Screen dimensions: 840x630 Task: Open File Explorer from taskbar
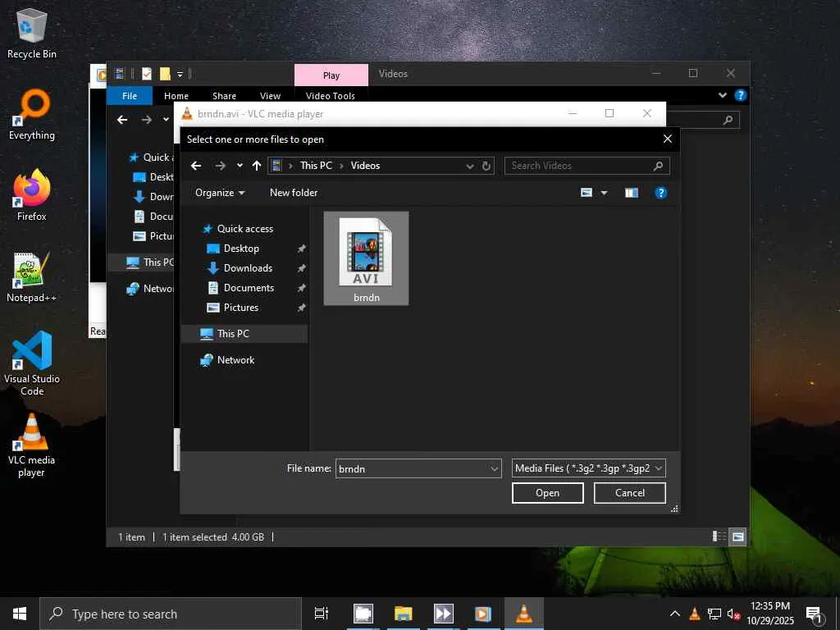click(404, 614)
